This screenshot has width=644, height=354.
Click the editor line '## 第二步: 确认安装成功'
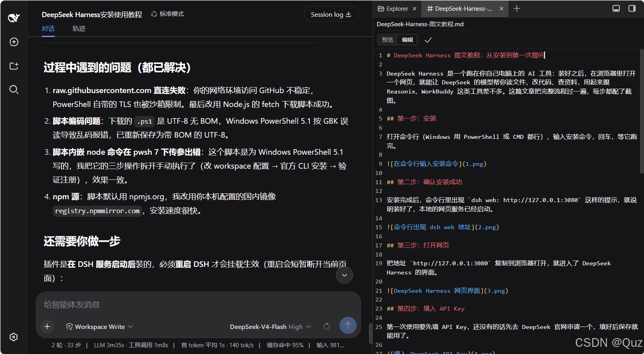tap(424, 182)
